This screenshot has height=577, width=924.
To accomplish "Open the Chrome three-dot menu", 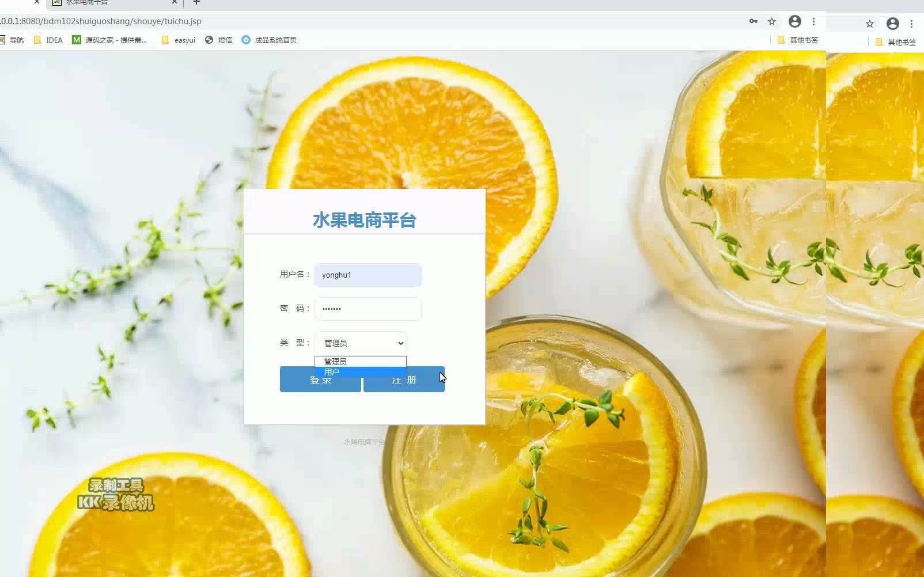I will coord(813,21).
